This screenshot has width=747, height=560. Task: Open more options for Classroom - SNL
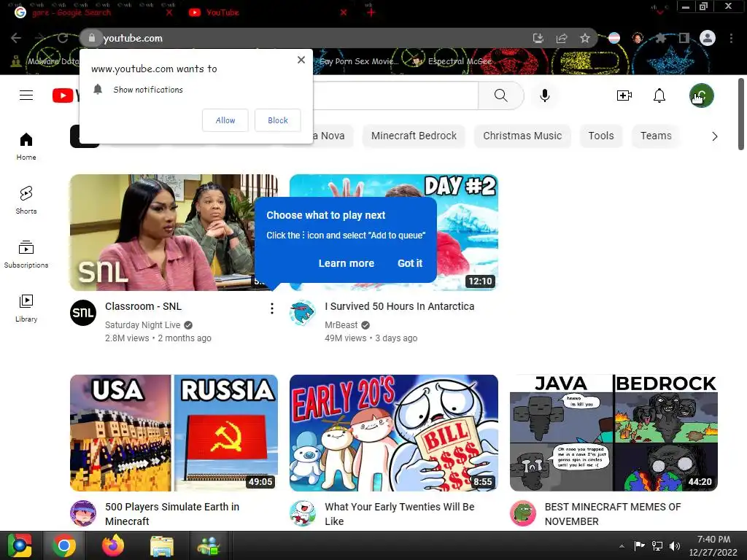(x=272, y=308)
